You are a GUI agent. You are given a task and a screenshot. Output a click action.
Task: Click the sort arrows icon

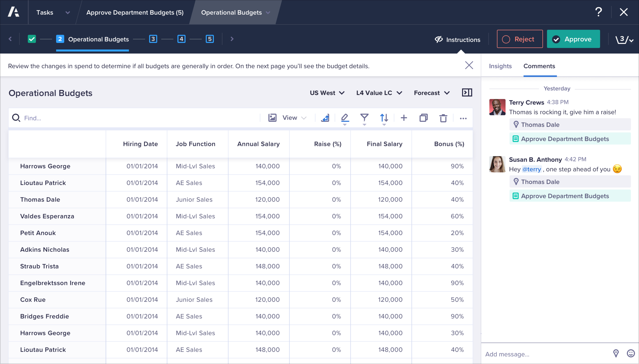pyautogui.click(x=384, y=118)
